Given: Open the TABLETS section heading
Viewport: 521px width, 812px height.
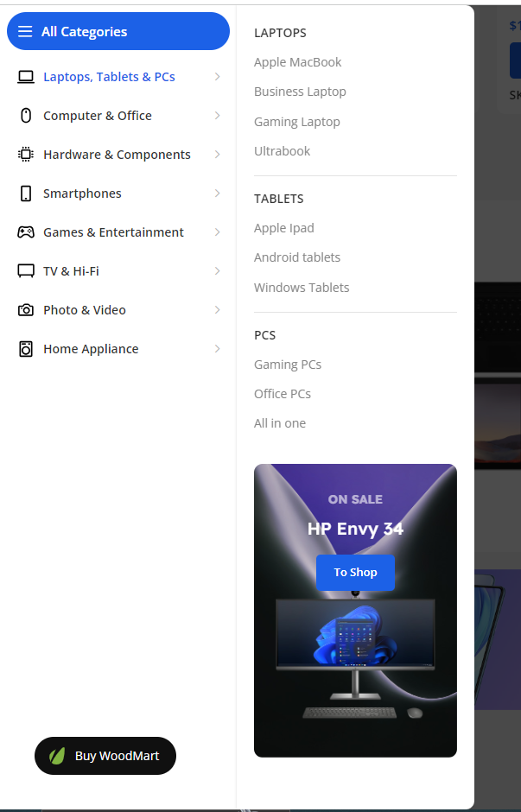Looking at the screenshot, I should (278, 199).
